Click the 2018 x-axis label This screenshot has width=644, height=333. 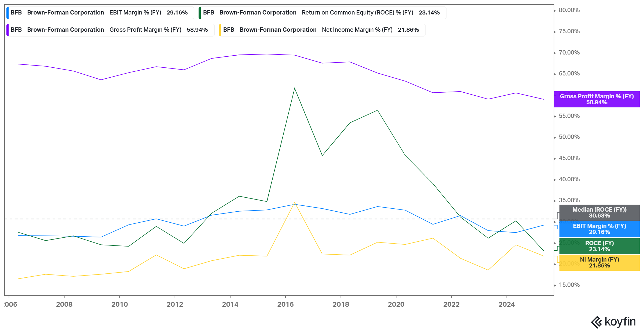(341, 304)
